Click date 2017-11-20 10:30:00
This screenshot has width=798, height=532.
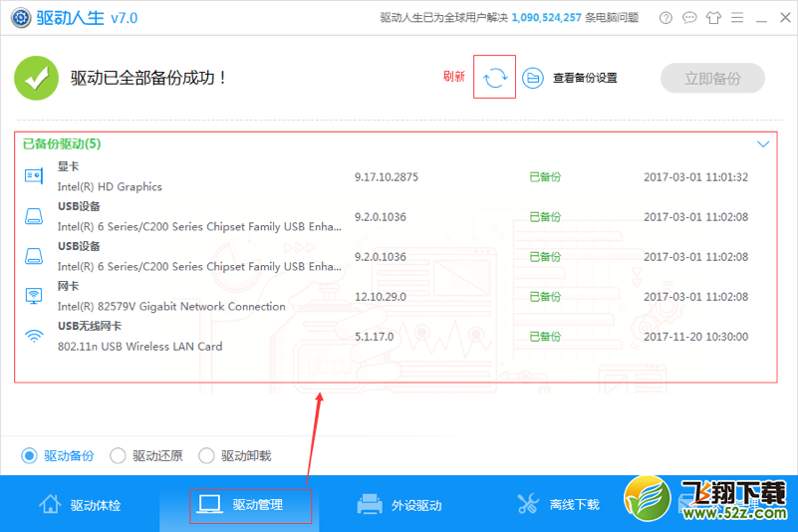695,337
